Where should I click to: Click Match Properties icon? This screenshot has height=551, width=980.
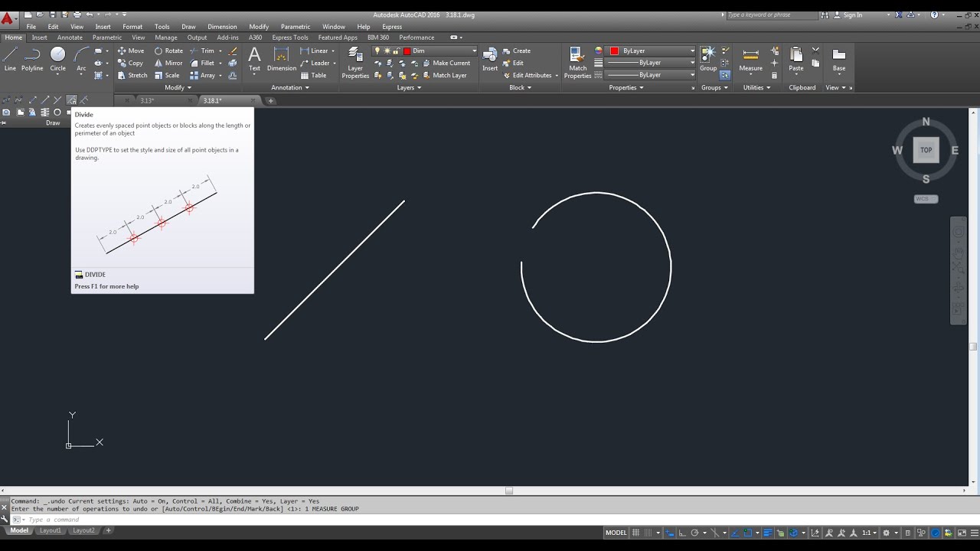click(578, 62)
